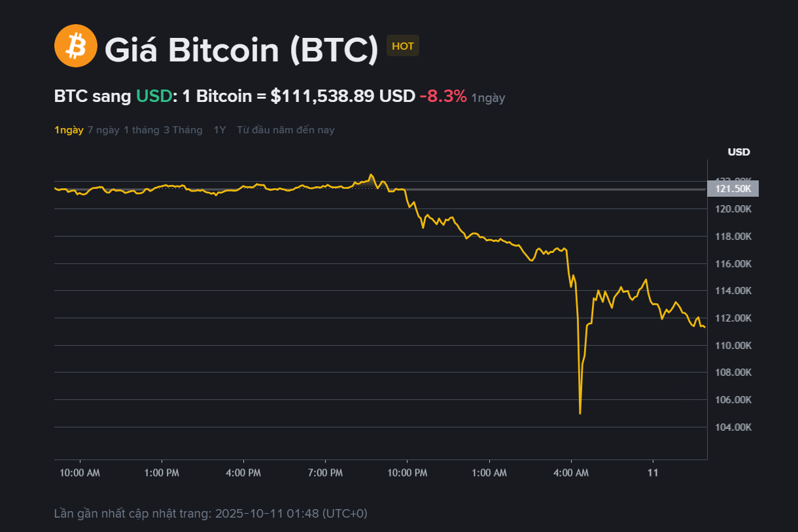The image size is (798, 532).
Task: Select the 121.50K current price marker
Action: pyautogui.click(x=733, y=189)
